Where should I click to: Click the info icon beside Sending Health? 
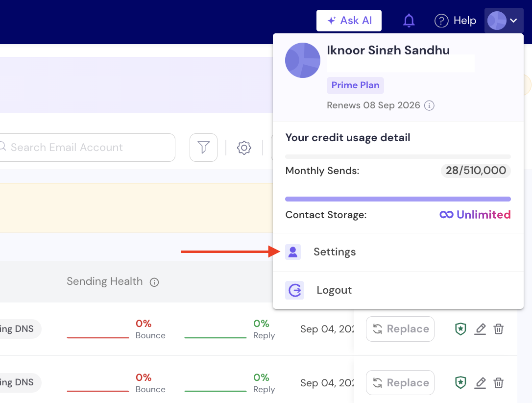coord(154,282)
